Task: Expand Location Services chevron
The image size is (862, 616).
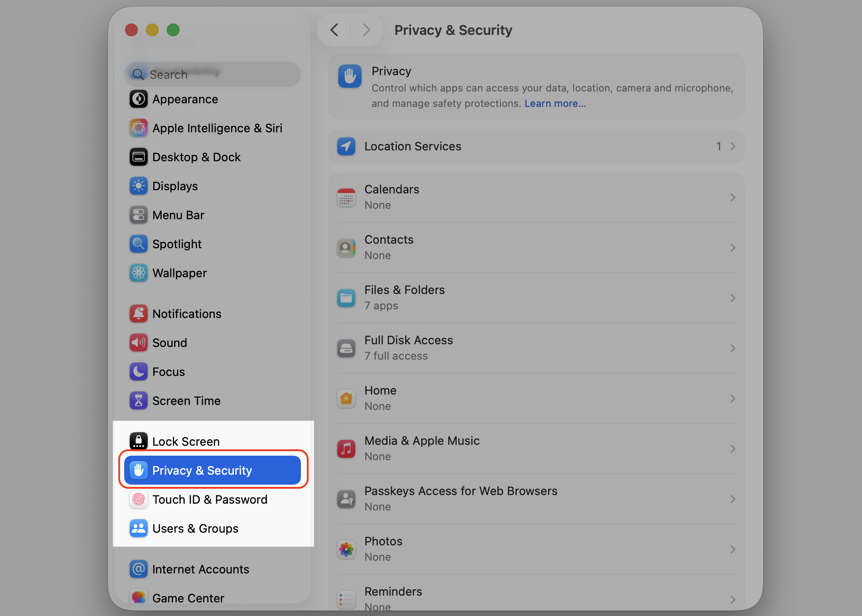Action: (733, 146)
